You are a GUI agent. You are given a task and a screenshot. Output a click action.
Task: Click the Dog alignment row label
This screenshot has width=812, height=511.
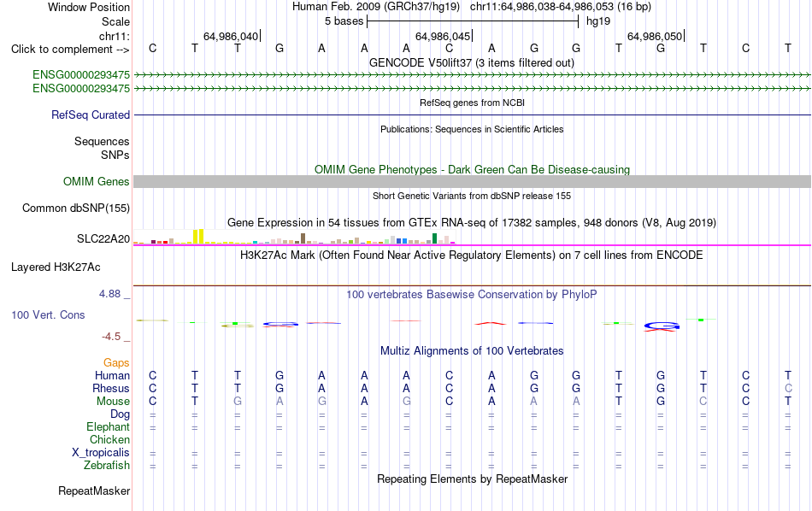[120, 414]
